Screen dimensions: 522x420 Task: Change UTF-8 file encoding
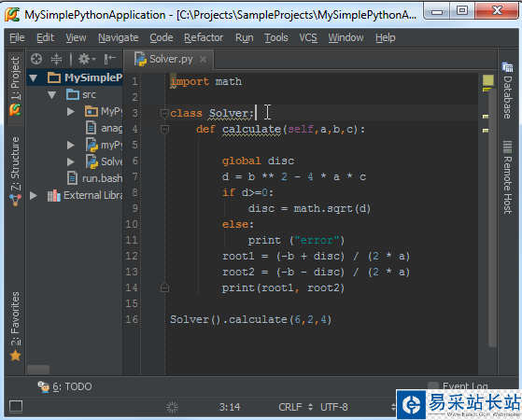point(334,407)
